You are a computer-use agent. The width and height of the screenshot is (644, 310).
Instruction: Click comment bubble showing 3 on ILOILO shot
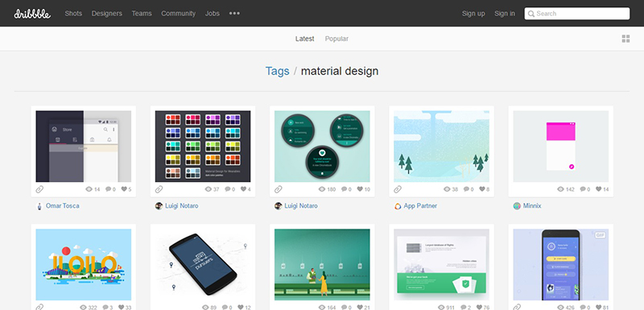coord(105,307)
